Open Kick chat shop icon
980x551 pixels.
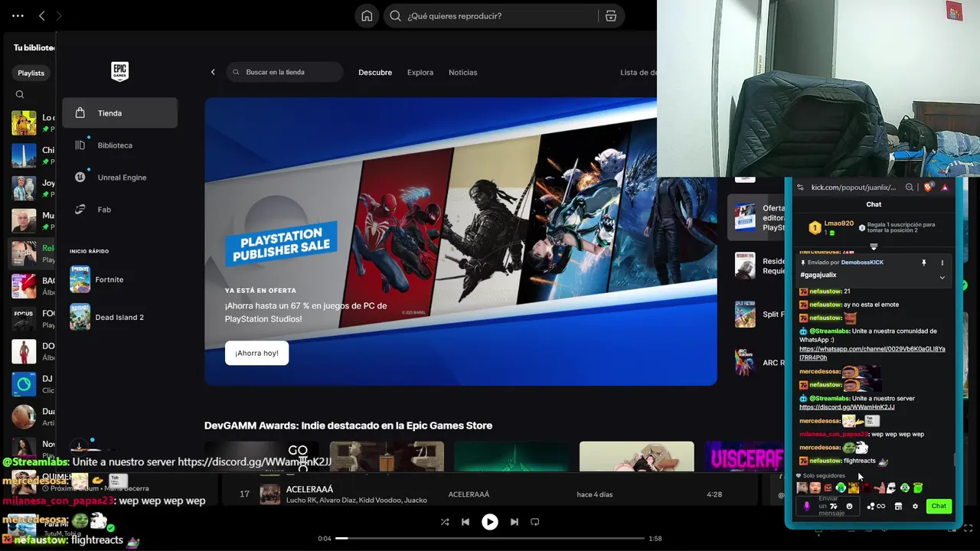click(898, 506)
